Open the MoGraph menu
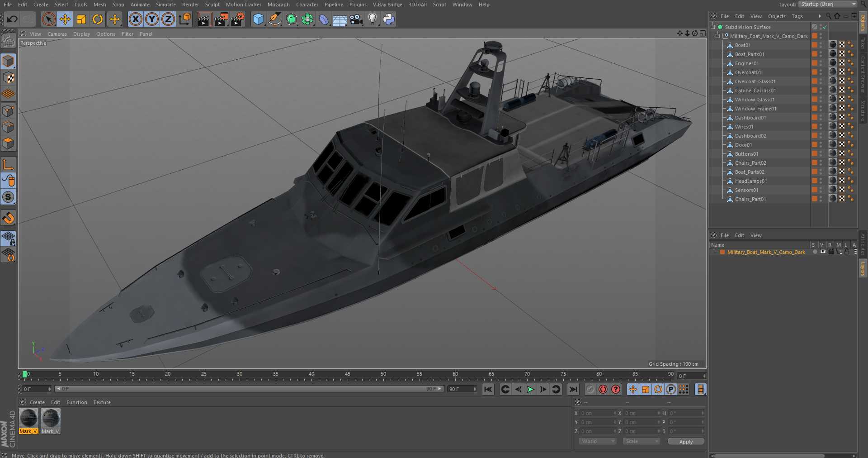Screen dimensions: 868x458 tap(278, 5)
